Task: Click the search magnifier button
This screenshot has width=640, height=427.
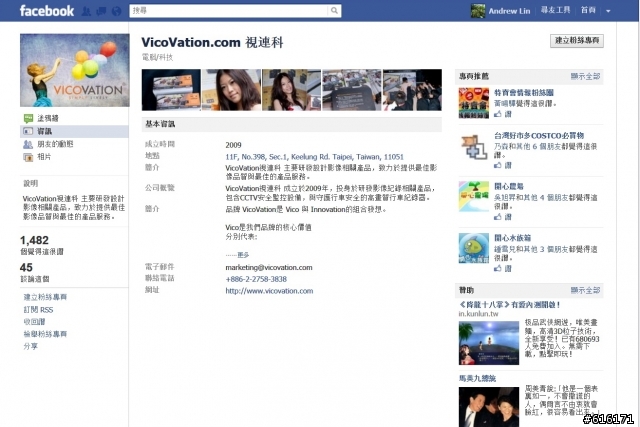Action: 334,11
